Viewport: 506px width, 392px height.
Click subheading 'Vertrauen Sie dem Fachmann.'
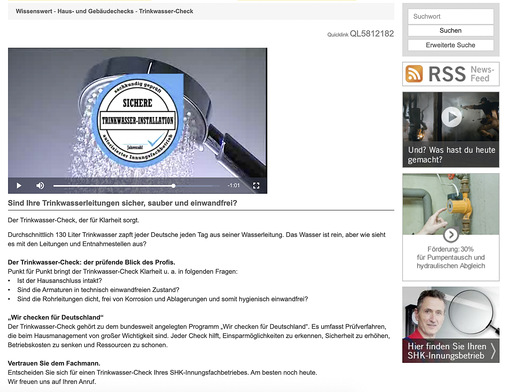(54, 363)
